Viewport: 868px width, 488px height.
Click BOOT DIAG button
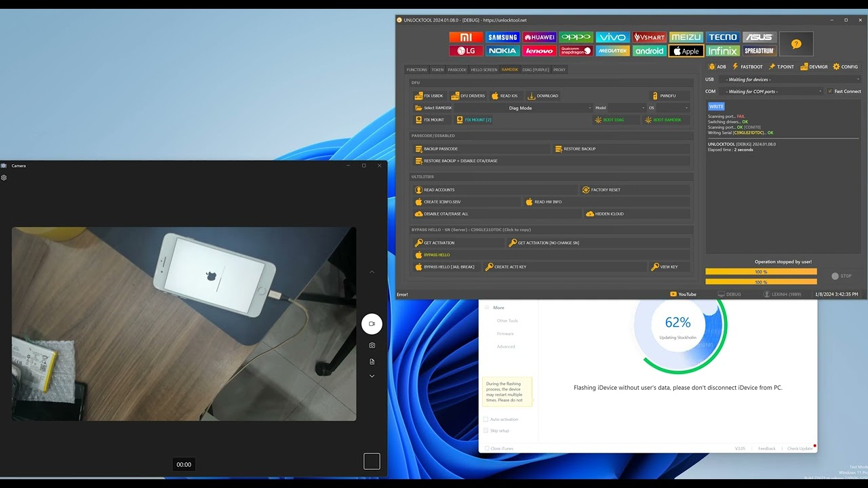617,120
